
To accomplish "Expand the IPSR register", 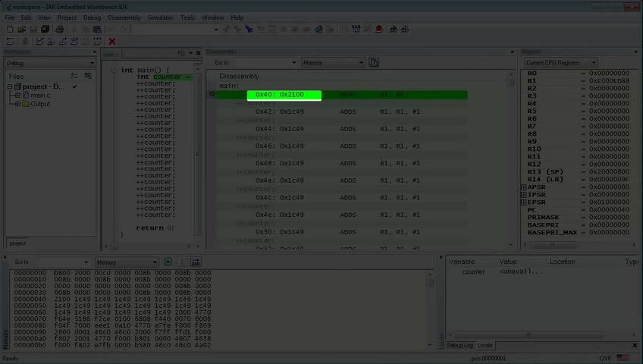I will click(524, 195).
